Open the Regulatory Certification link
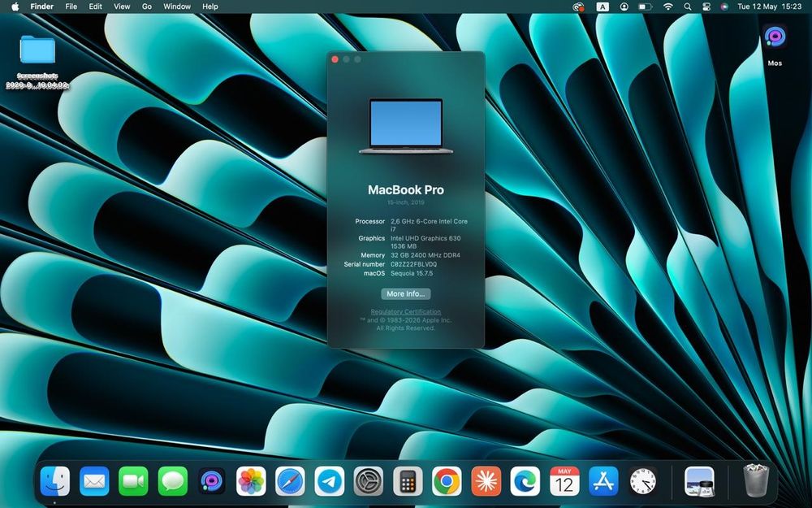The image size is (812, 508). point(406,311)
